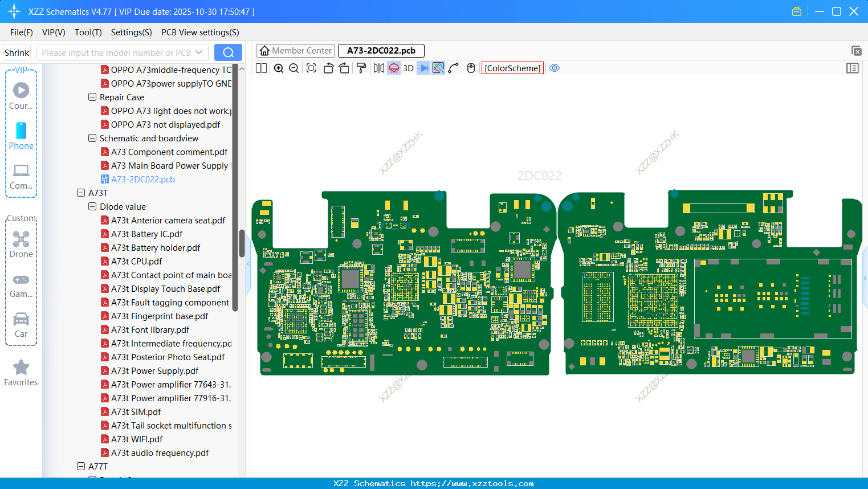Screen dimensions: 868x489
Task: Open the ColorScheme selector
Action: coord(512,68)
